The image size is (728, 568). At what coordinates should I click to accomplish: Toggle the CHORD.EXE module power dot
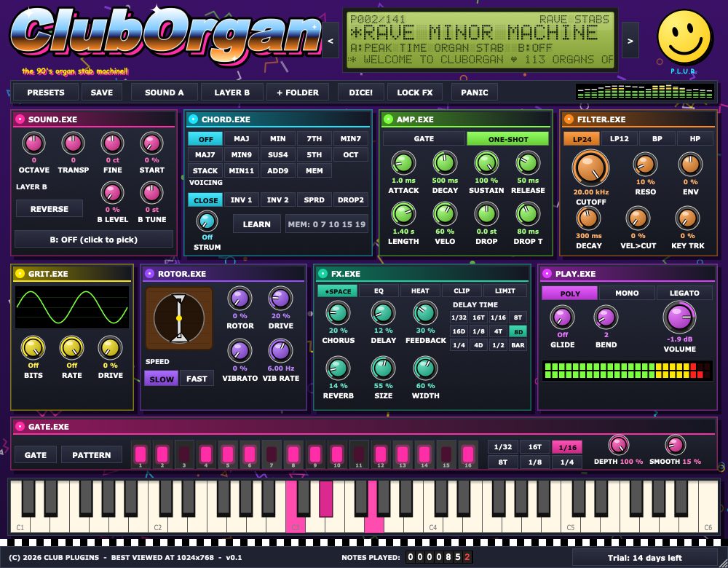tap(193, 119)
